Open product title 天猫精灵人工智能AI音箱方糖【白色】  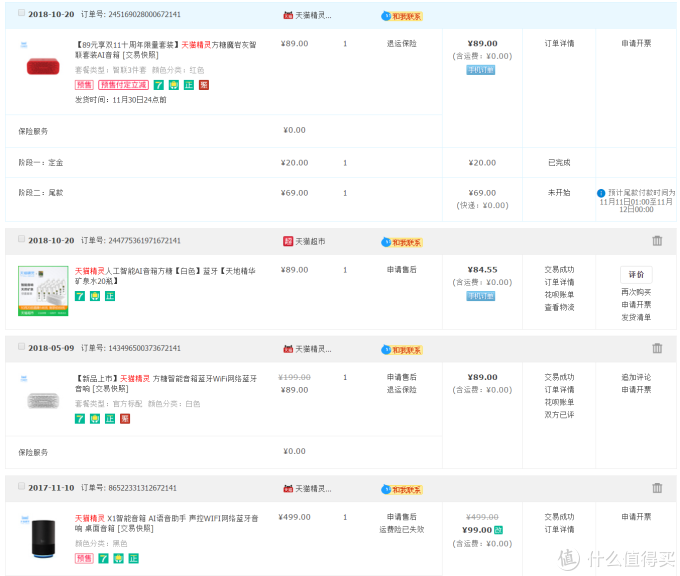pos(165,276)
